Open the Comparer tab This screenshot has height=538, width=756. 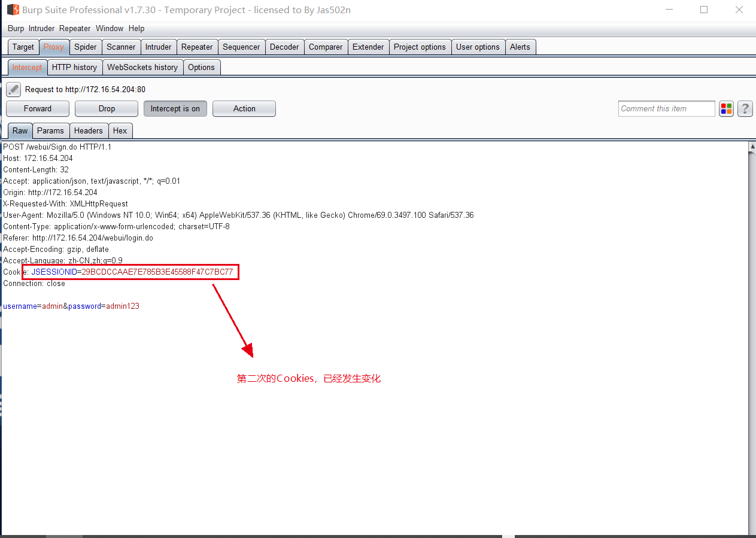[x=326, y=47]
